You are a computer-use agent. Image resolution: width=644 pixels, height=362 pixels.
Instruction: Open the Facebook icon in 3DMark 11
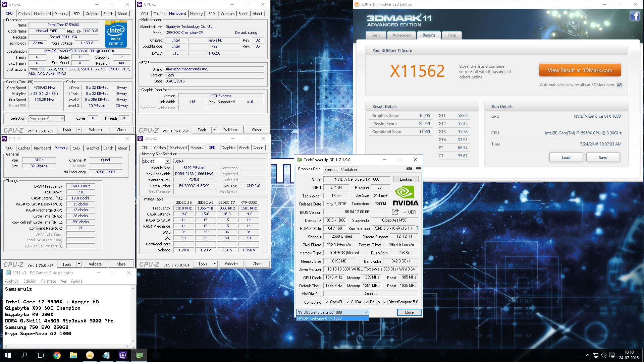click(x=634, y=16)
